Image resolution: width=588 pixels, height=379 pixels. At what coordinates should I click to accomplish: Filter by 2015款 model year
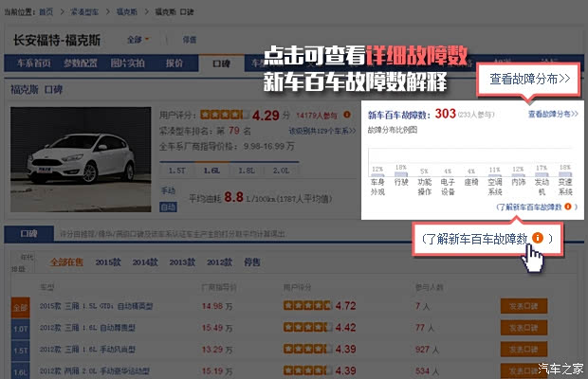108,262
